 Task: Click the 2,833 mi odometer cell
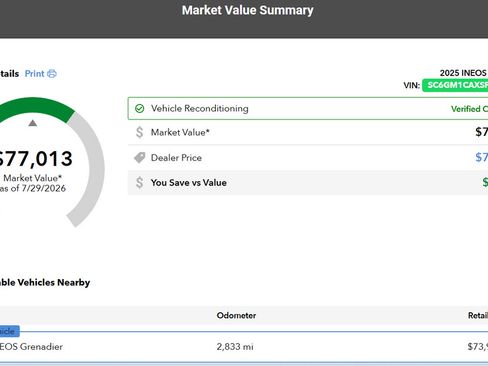(x=235, y=347)
